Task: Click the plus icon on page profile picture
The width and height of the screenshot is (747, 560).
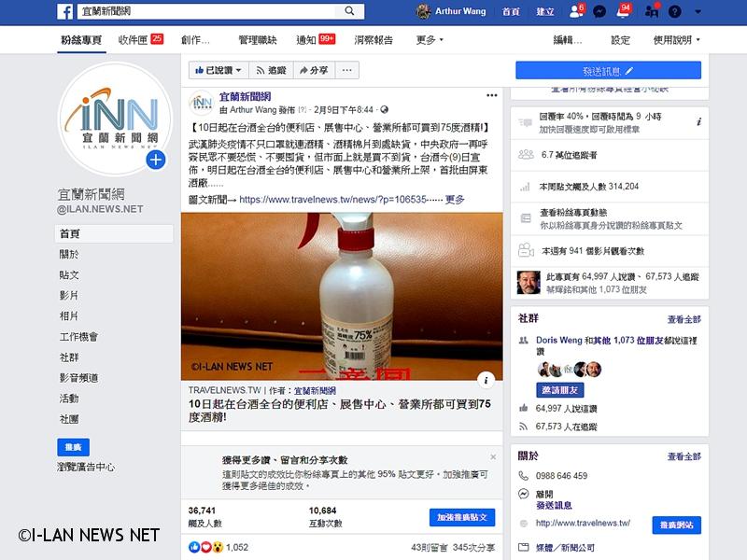Action: [155, 160]
